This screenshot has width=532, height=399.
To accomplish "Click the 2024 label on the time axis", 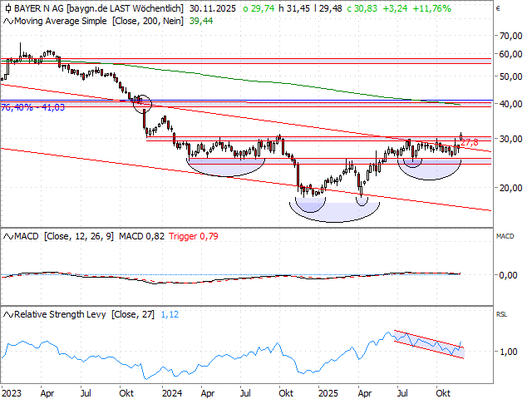I will [x=172, y=393].
